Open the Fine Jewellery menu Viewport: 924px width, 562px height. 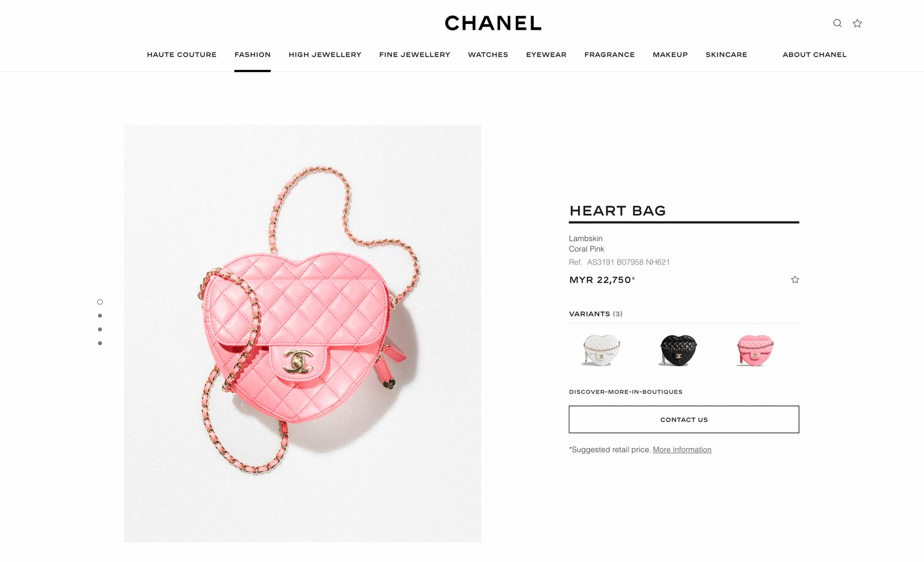pos(415,55)
